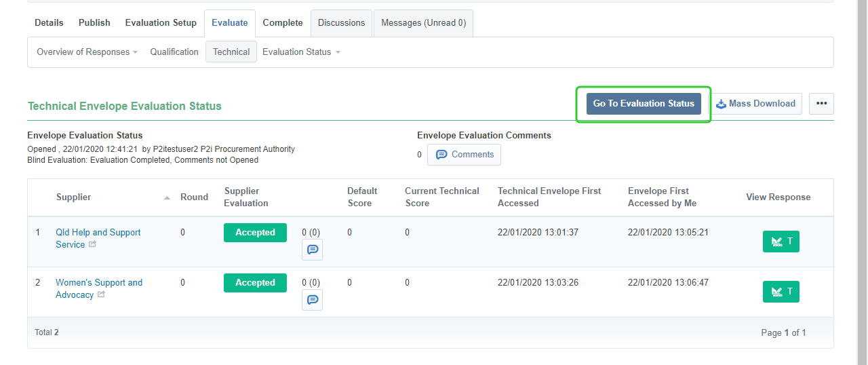Open Qld Help and Support Service supplier link
This screenshot has width=868, height=365.
[98, 233]
